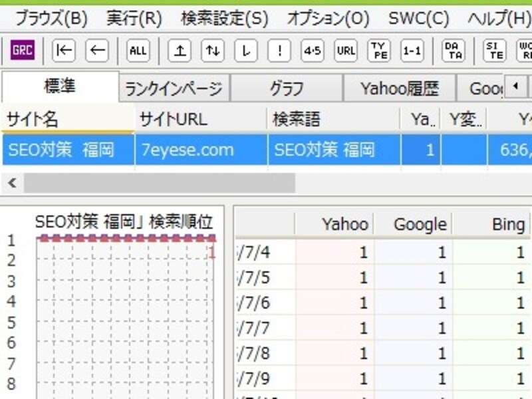Click the up-down arrows toolbar icon
532x399 pixels.
(x=213, y=51)
